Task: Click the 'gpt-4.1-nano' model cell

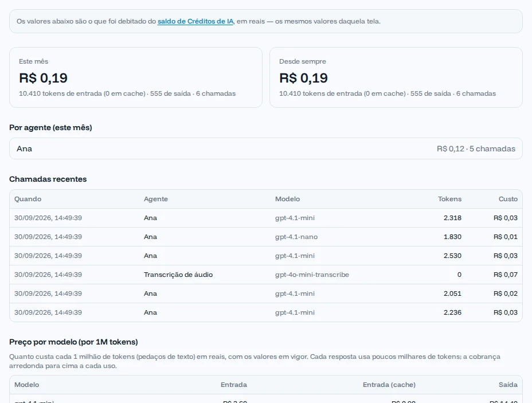Action: point(296,237)
